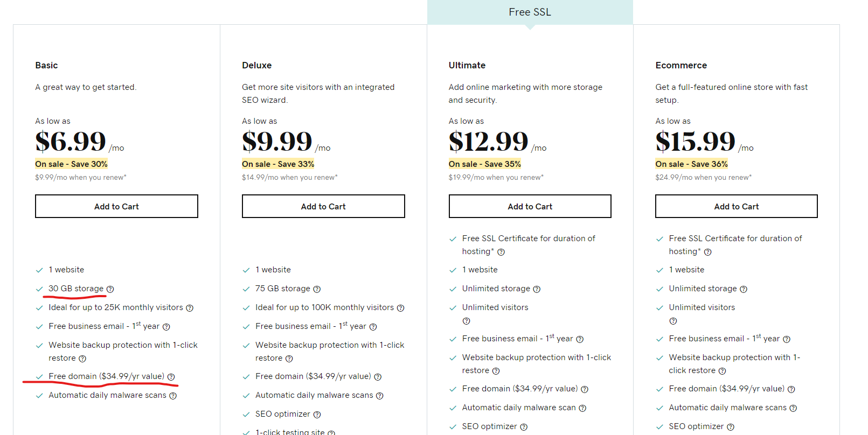This screenshot has width=868, height=435.
Task: Open help icon for 100K monthly visitors
Action: tap(400, 308)
